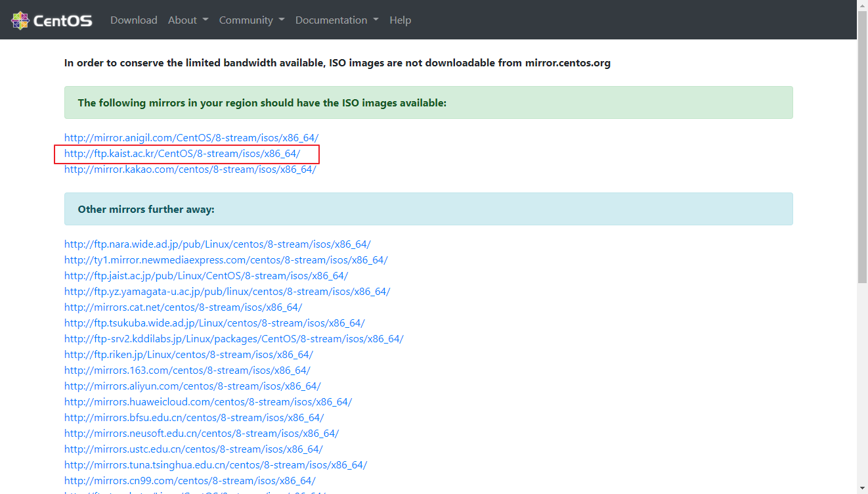Viewport: 868px width, 494px height.
Task: Click the scrollbar up arrow
Action: point(862,5)
